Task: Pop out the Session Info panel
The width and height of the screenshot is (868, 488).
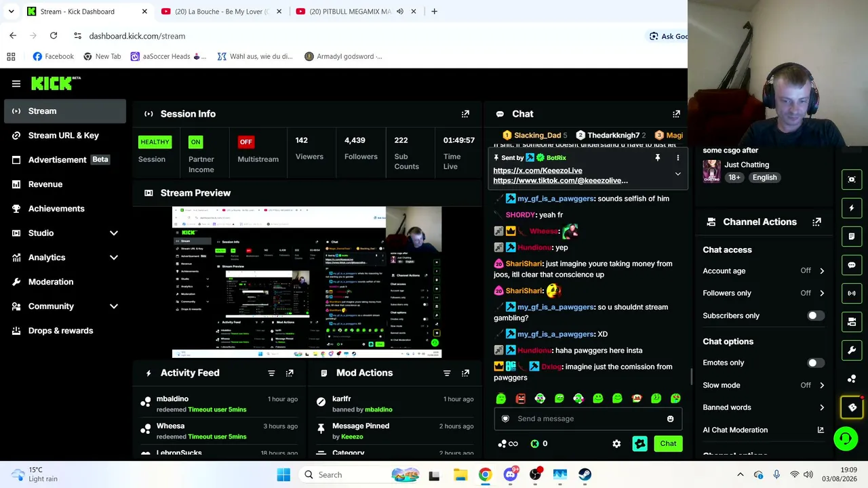Action: click(465, 114)
